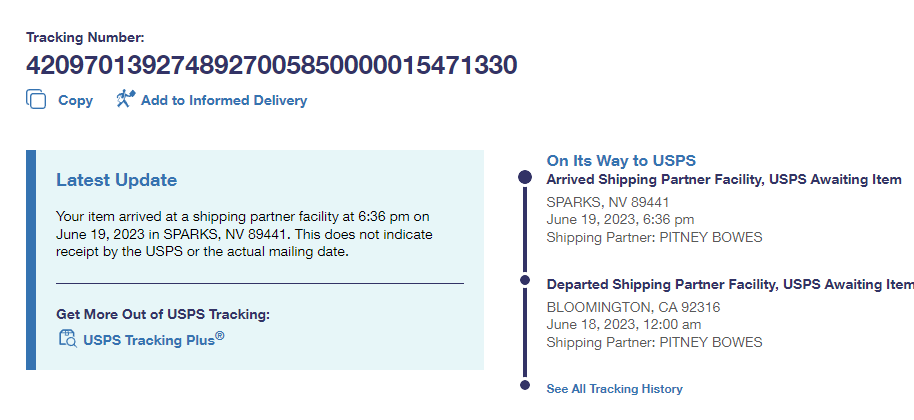Image resolution: width=914 pixels, height=420 pixels.
Task: Click the BLOOMINGTON, CA 92316 location line
Action: click(x=633, y=306)
